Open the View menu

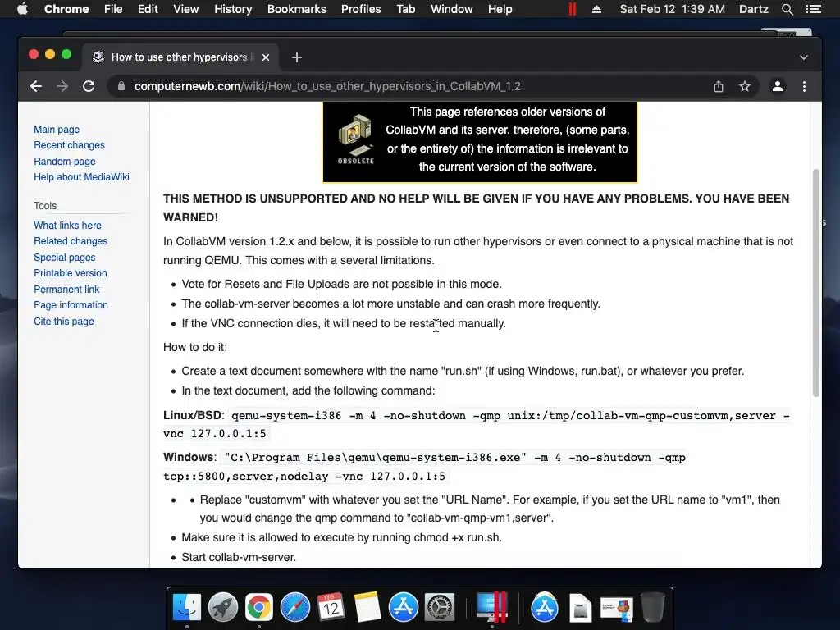tap(186, 9)
